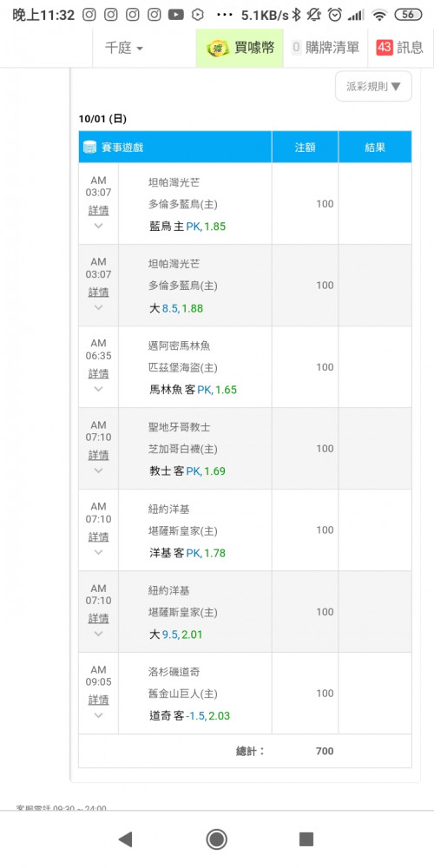Screen dimensions: 434x868
Task: Tap the red 43 message badge
Action: point(385,48)
